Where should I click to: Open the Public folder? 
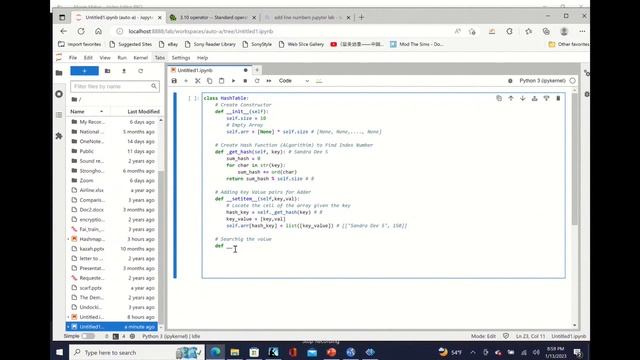(x=111, y=151)
